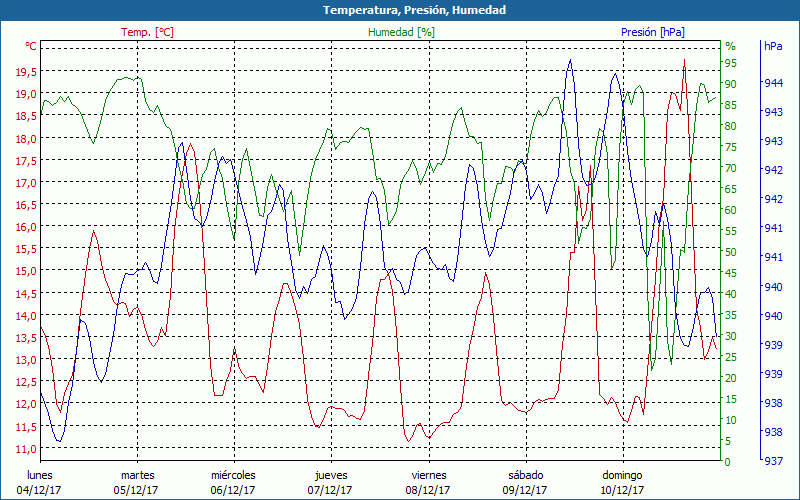The image size is (800, 500).
Task: Select the blue Presión [hPa] legend label
Action: [653, 32]
